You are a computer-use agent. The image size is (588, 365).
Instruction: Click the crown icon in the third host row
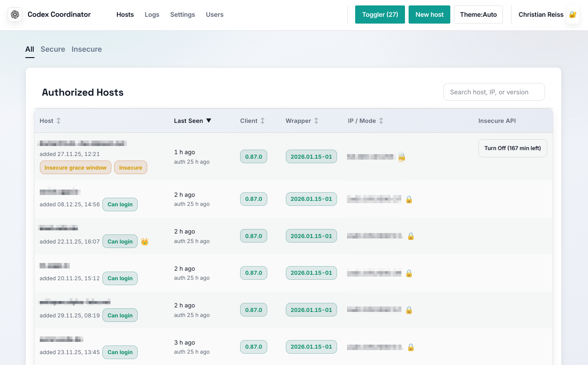click(x=145, y=242)
